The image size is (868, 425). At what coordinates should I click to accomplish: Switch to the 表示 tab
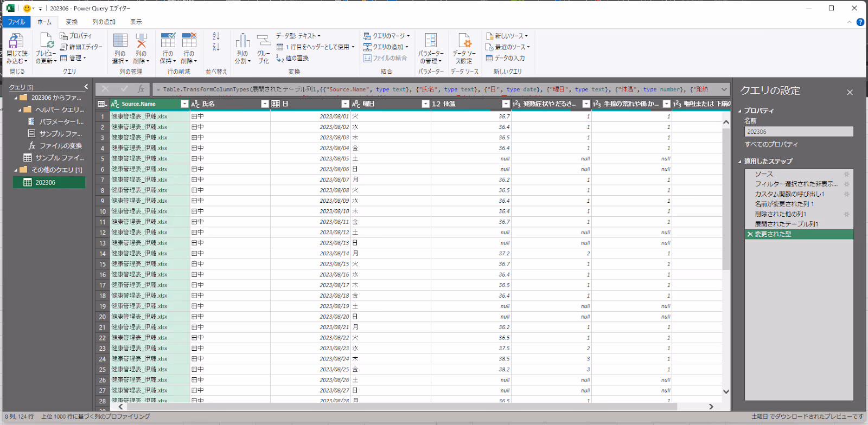(x=136, y=22)
